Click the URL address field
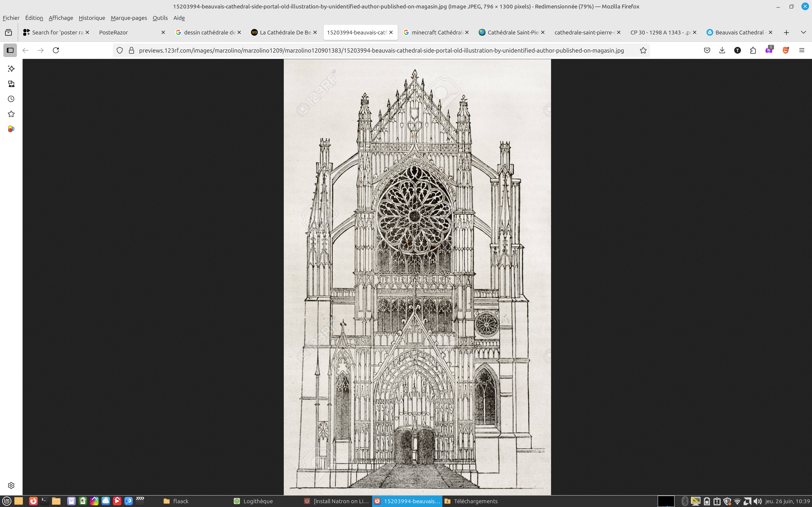This screenshot has width=812, height=507. click(381, 50)
